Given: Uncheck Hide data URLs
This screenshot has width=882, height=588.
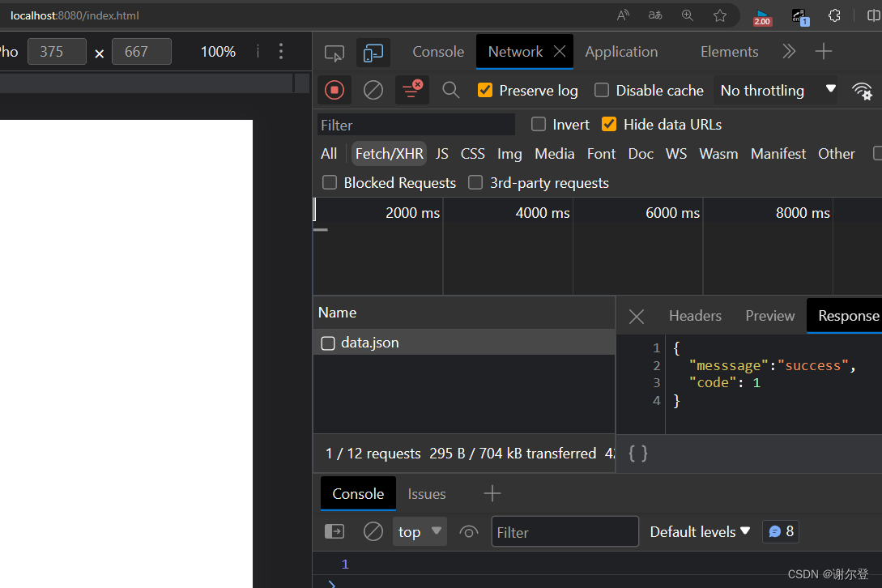Looking at the screenshot, I should point(608,124).
